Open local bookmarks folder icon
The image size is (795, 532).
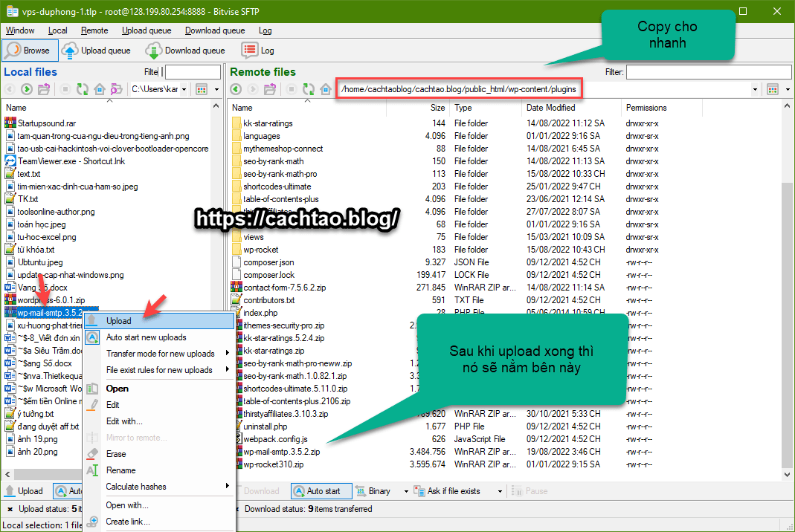coord(117,89)
